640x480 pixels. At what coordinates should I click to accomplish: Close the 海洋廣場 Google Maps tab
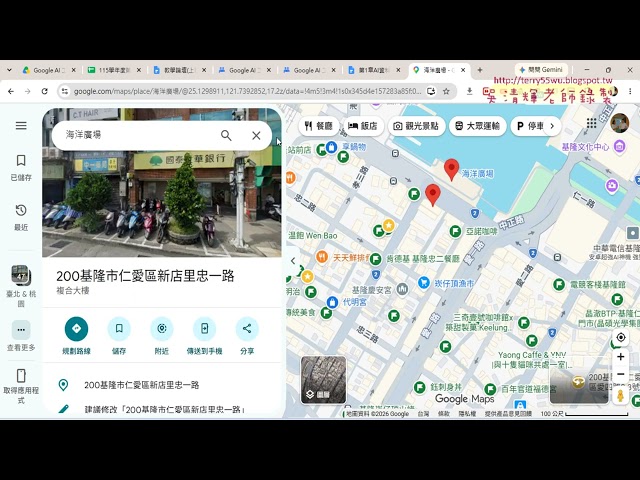463,70
